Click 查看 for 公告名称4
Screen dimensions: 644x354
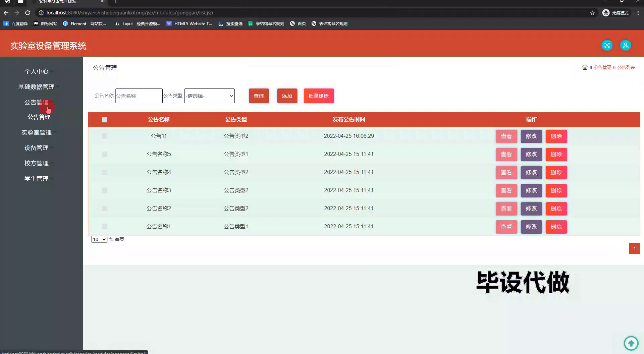(x=506, y=173)
